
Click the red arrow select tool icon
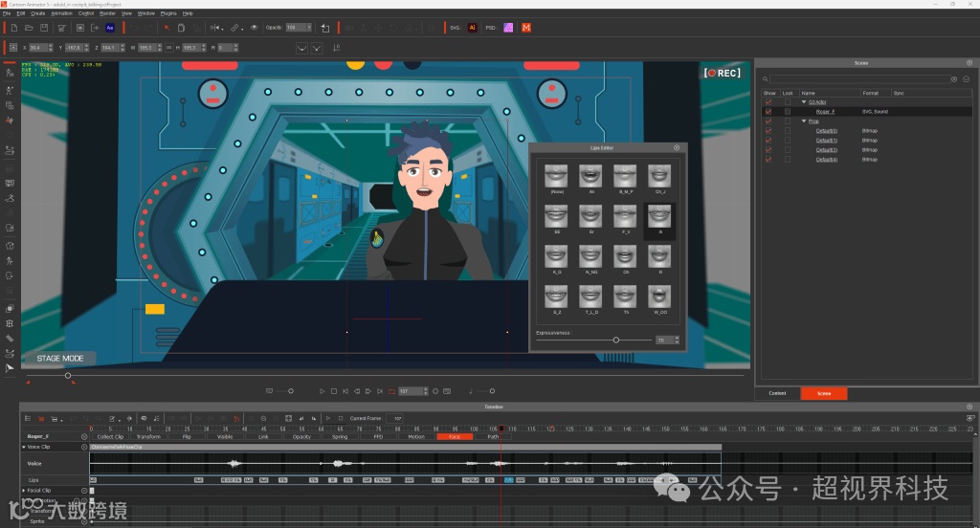pyautogui.click(x=167, y=28)
